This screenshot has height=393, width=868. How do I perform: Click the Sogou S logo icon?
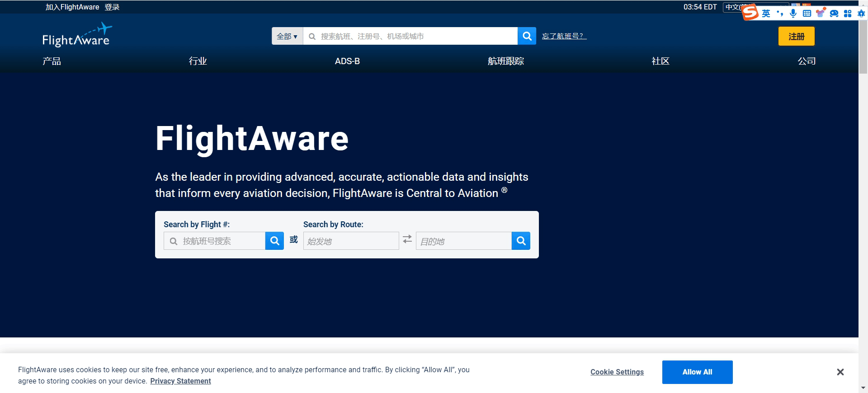[x=750, y=12]
